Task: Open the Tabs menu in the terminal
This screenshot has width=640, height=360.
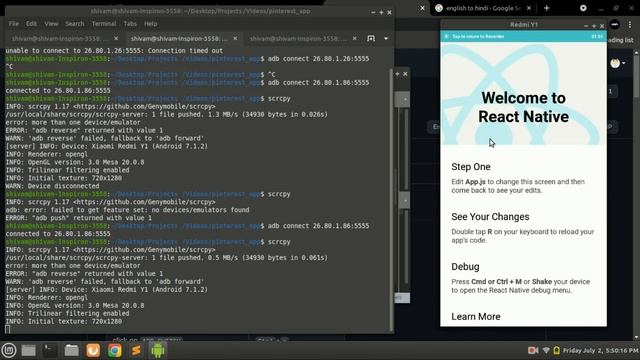Action: (130, 24)
